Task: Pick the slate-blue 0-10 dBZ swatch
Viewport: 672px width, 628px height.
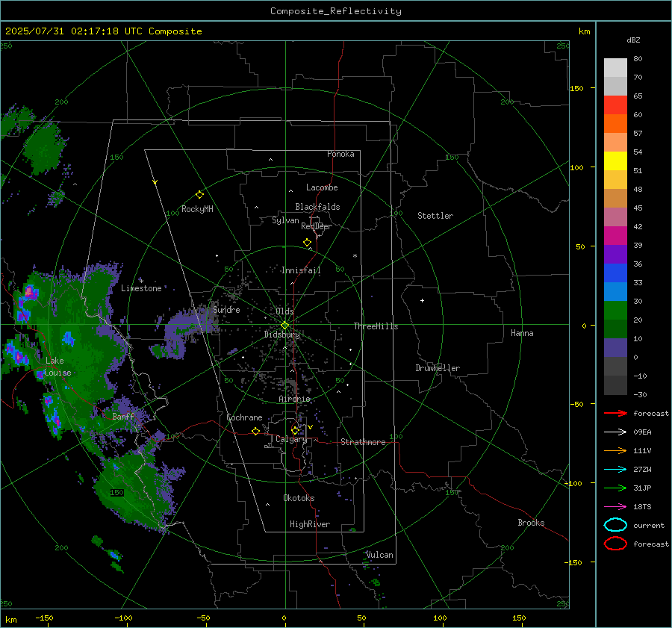Action: pyautogui.click(x=615, y=348)
